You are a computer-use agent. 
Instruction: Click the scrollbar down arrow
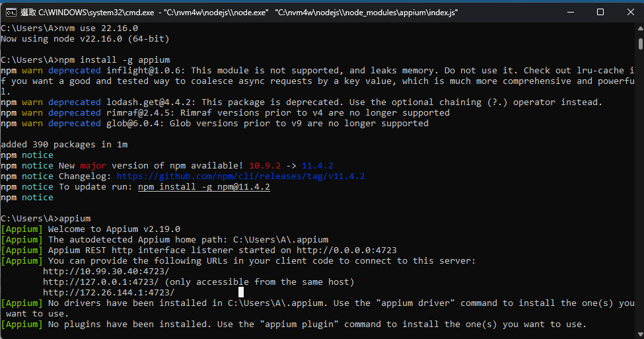640,334
